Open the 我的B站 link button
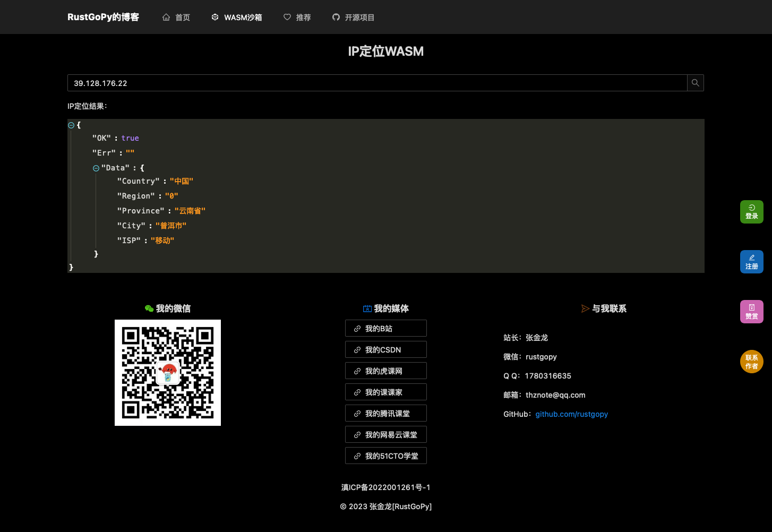This screenshot has height=532, width=772. (386, 328)
